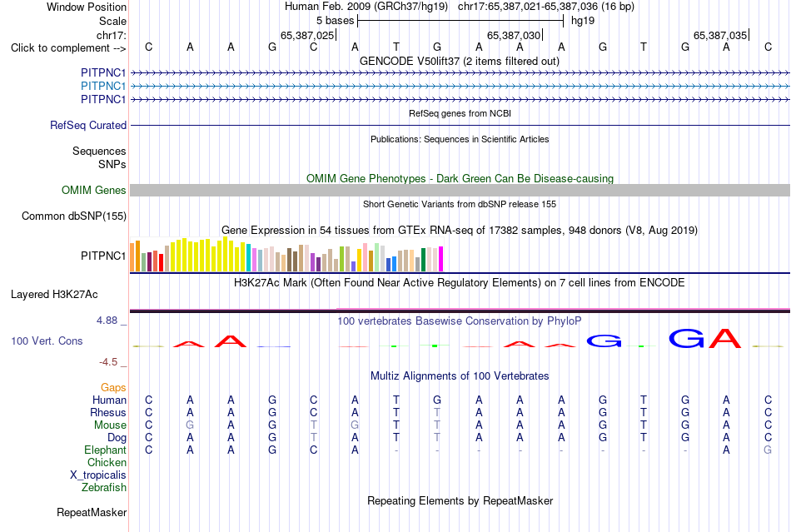Viewport: 791px width, 532px height.
Task: Click the -4.5 lower axis value
Action: point(108,362)
